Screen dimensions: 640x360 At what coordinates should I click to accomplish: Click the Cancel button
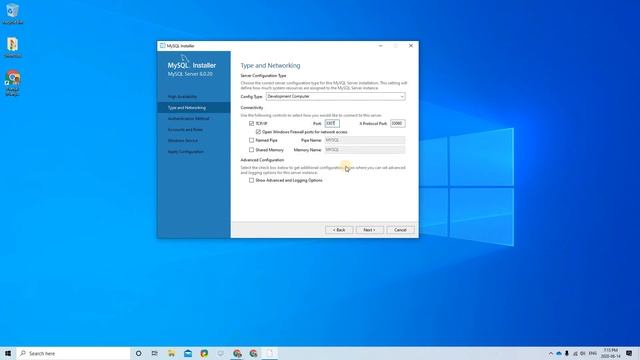400,230
